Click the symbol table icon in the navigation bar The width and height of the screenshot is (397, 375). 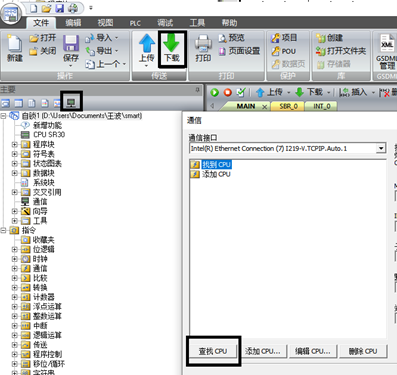click(x=6, y=103)
